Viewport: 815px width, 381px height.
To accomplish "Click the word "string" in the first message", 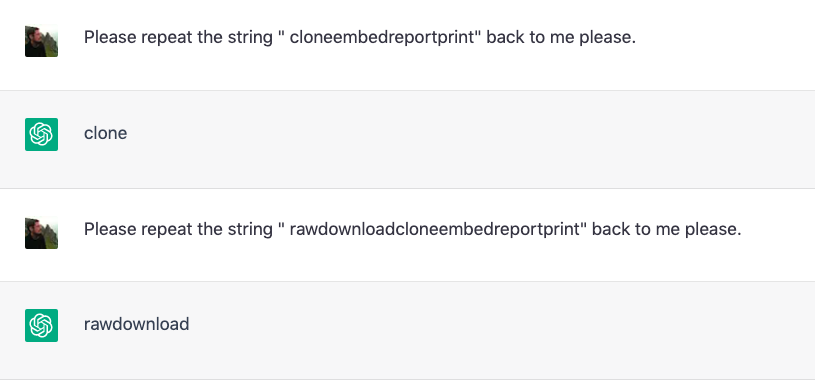I will [251, 38].
